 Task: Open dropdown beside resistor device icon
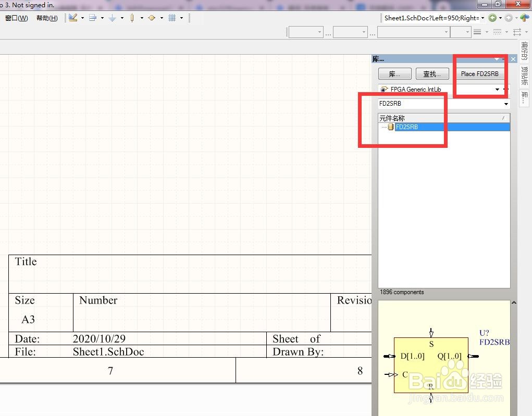pos(142,18)
